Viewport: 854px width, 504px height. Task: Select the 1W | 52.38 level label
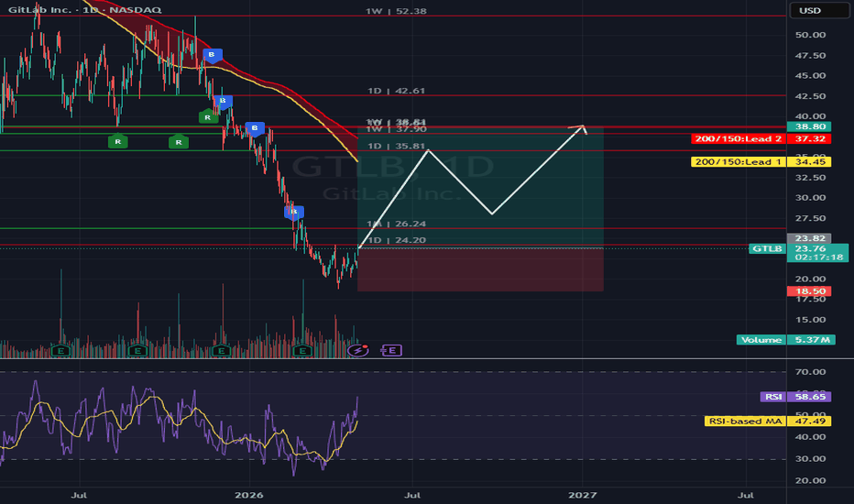(x=396, y=11)
